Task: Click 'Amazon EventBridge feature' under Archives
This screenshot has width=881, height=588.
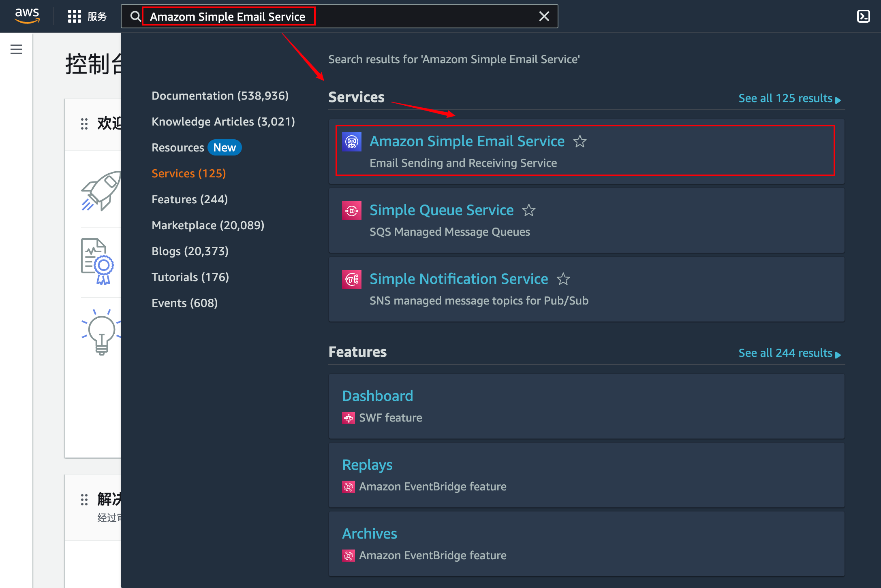Action: pyautogui.click(x=433, y=555)
